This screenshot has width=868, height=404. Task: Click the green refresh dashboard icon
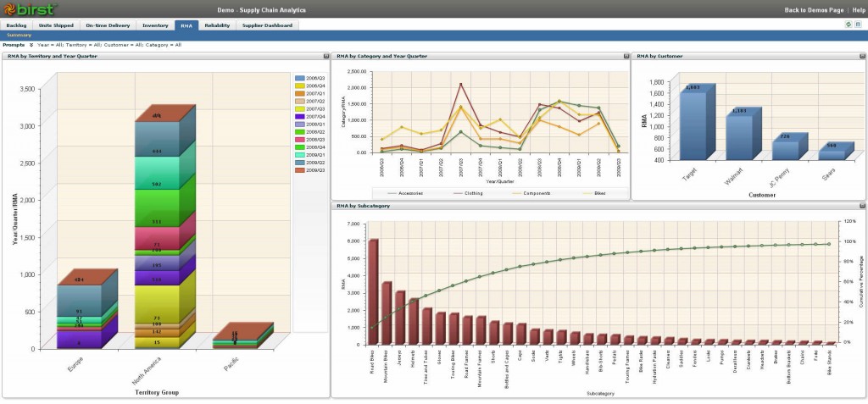pyautogui.click(x=849, y=25)
